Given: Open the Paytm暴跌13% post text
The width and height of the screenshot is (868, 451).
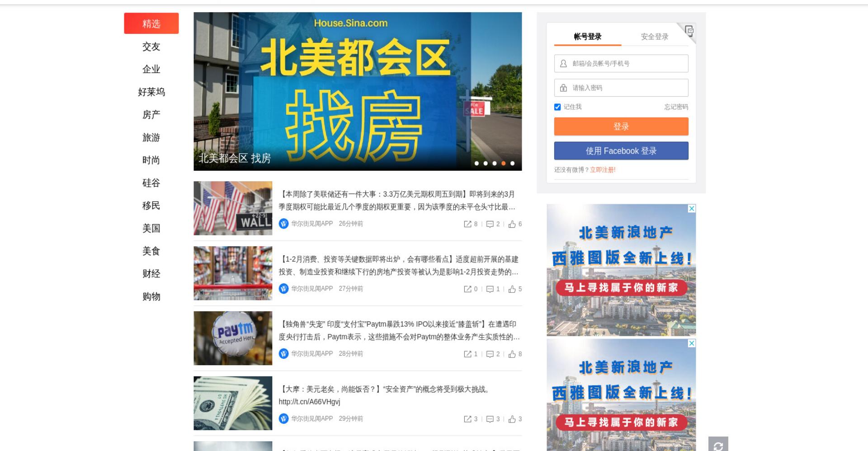Looking at the screenshot, I should (x=399, y=331).
